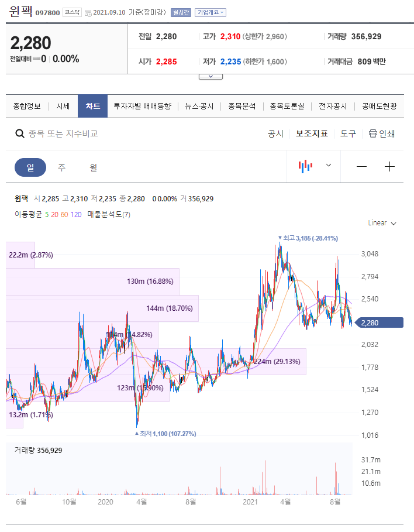Click the 거래대금 809 백만 value
This screenshot has width=414, height=532.
point(371,61)
